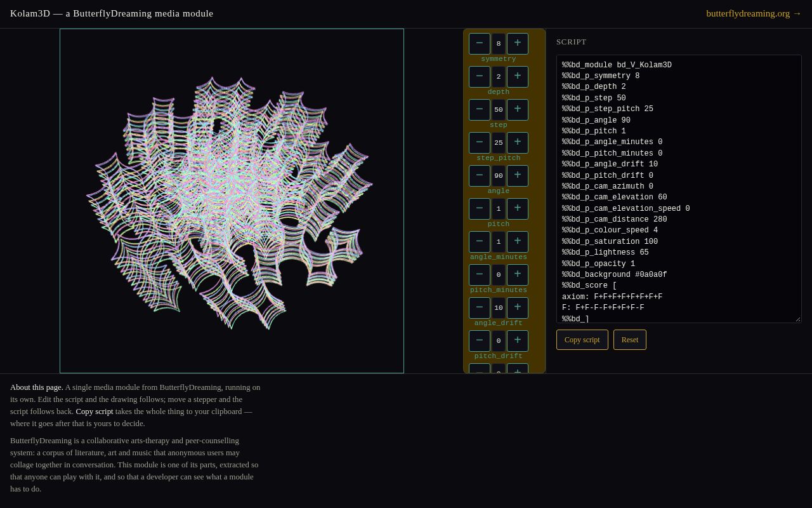Select the depth value field showing 2
Viewport: 812px width, 508px height.
coord(499,77)
